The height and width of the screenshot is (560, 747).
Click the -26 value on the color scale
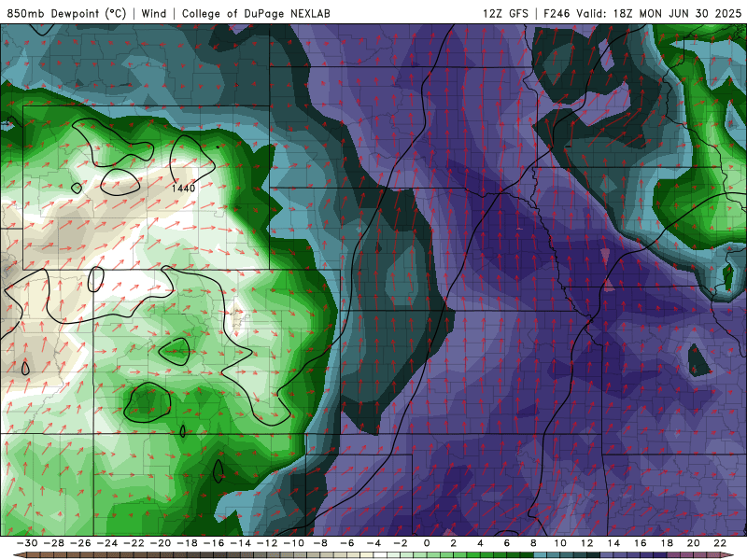(x=80, y=543)
